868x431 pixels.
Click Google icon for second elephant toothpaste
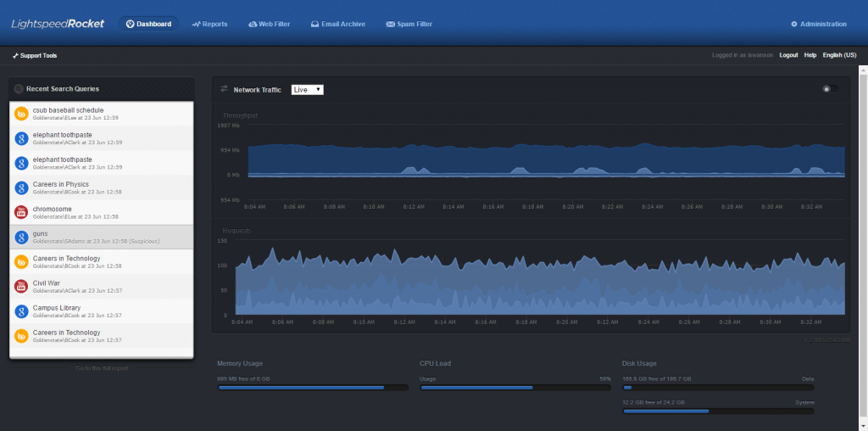coord(21,163)
